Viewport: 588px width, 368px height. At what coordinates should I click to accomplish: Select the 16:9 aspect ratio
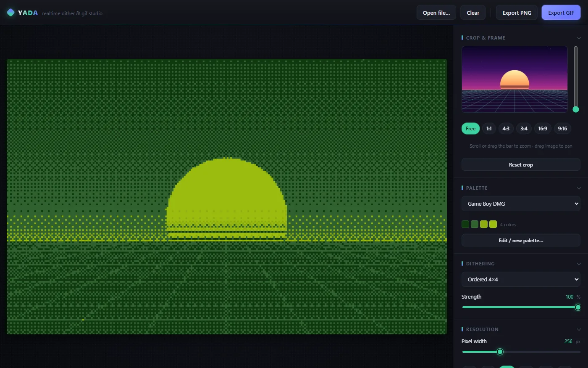[x=543, y=129]
